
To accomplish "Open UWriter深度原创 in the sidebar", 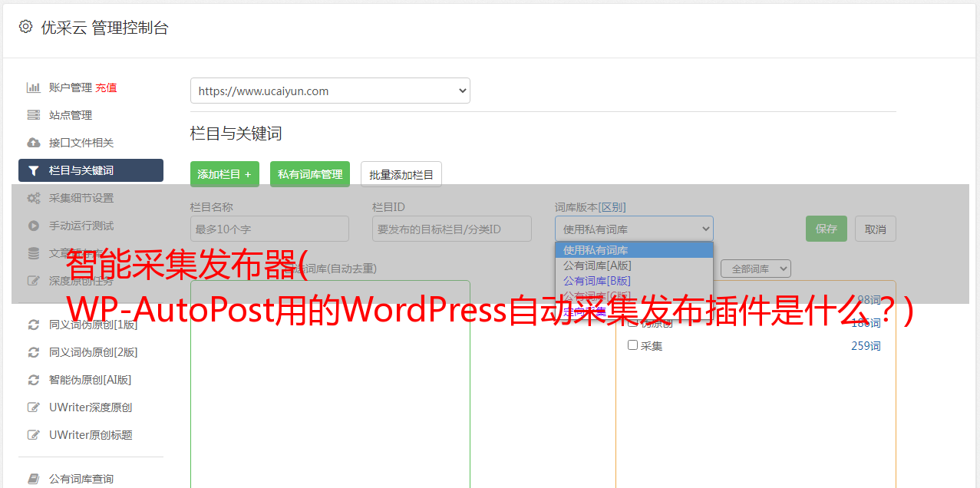I will [x=91, y=407].
